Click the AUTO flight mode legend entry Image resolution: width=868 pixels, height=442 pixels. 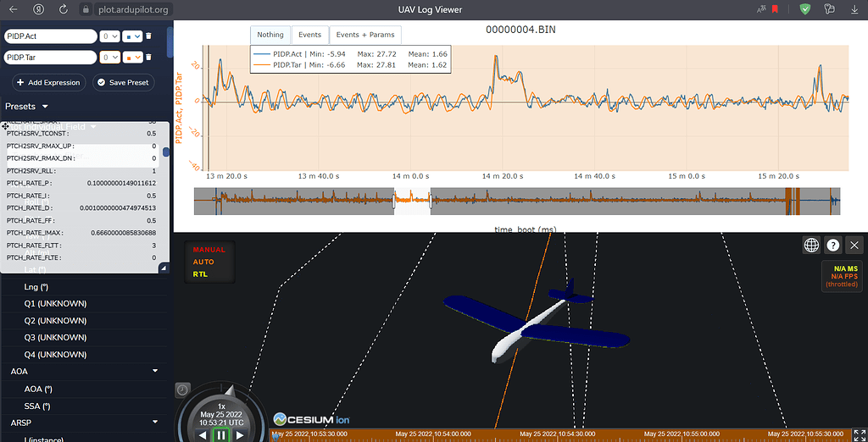point(203,262)
